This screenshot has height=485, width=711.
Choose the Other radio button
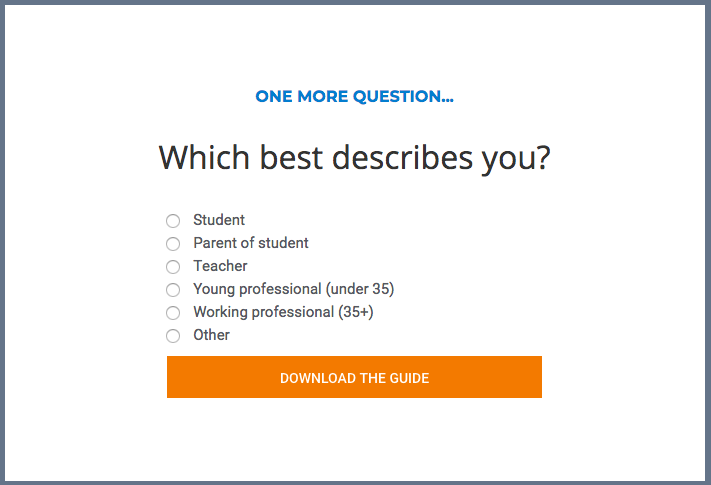coord(173,336)
